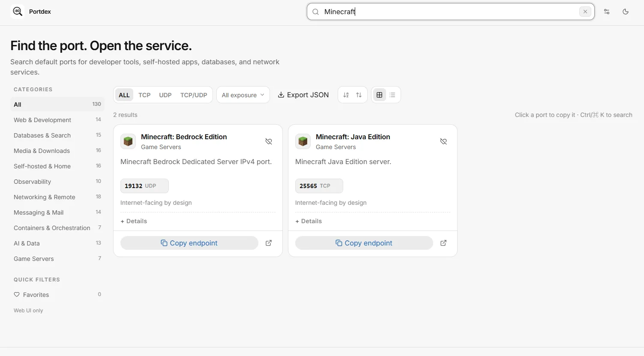Open Web & Development category
The image size is (644, 356).
pos(57,120)
